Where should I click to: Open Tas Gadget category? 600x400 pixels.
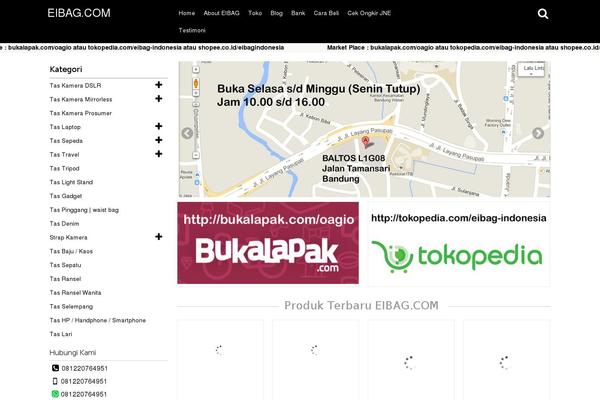pos(65,196)
